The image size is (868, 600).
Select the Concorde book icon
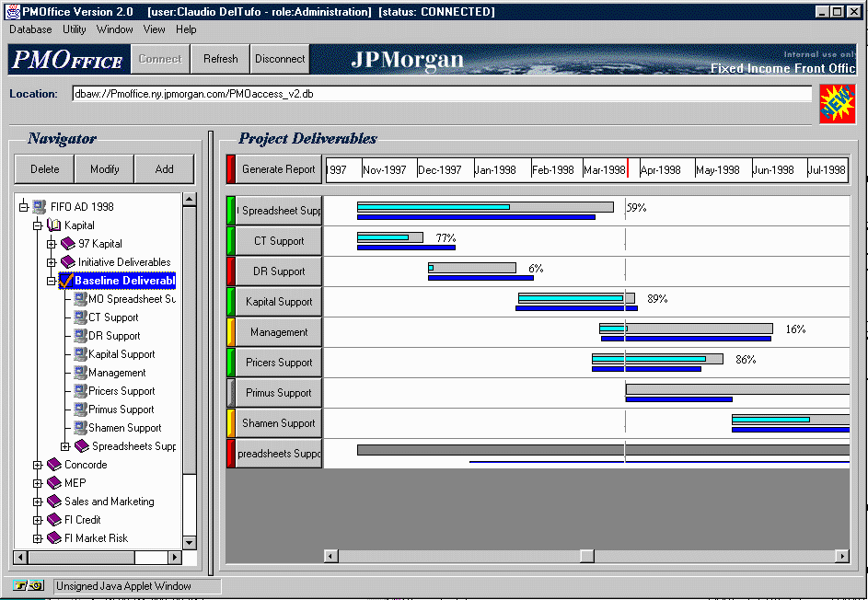tap(53, 465)
